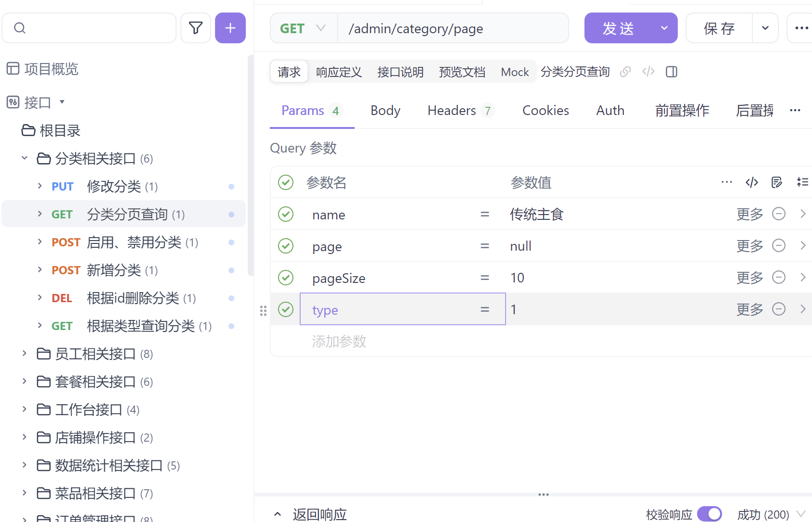Toggle the split panel layout icon
Viewport: 812px width, 522px height.
pyautogui.click(x=672, y=72)
